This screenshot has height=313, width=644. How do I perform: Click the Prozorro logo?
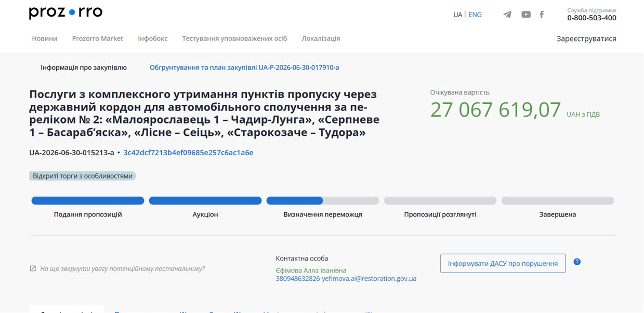tap(65, 12)
